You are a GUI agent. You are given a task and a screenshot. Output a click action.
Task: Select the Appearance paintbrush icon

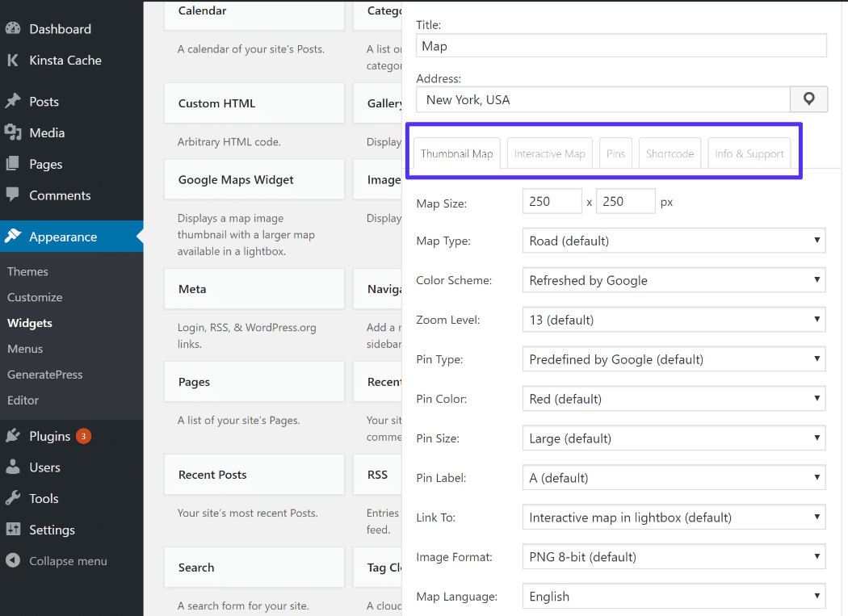point(15,236)
